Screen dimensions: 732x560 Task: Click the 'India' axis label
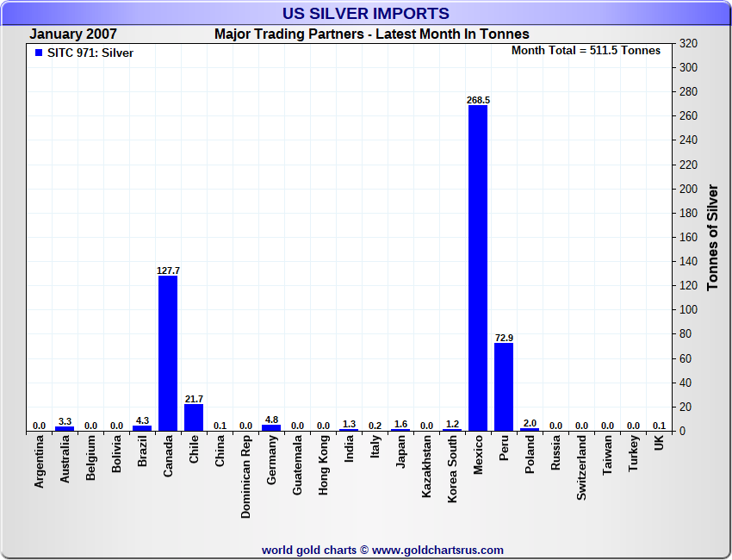[x=349, y=449]
